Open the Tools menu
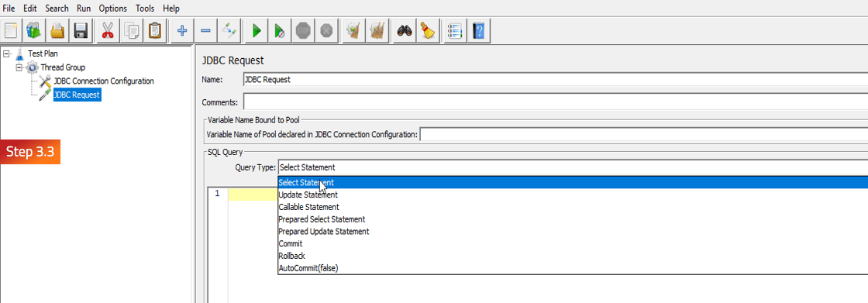The height and width of the screenshot is (303, 868). [145, 9]
